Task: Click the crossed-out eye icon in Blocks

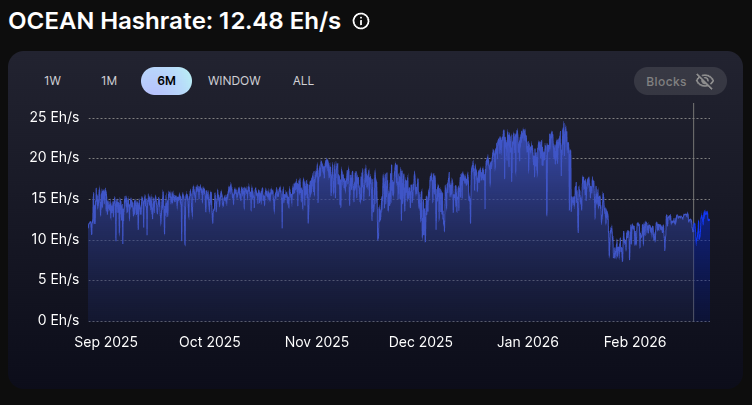Action: [x=704, y=81]
